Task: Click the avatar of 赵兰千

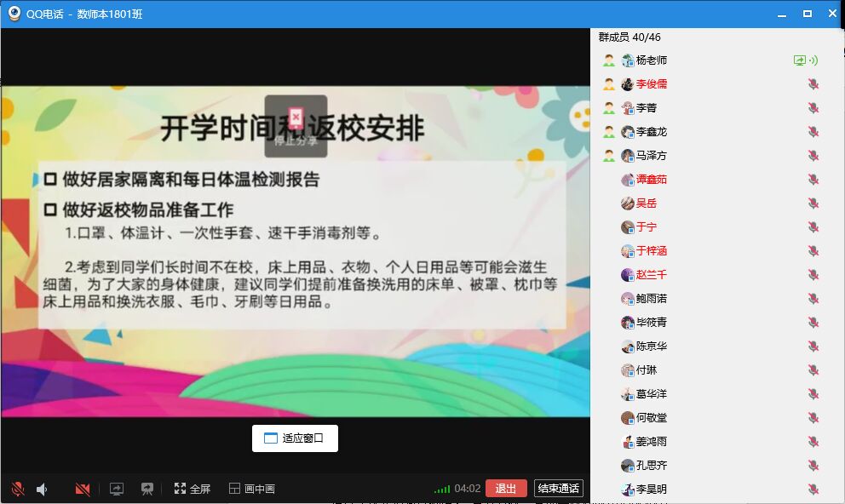Action: tap(628, 275)
